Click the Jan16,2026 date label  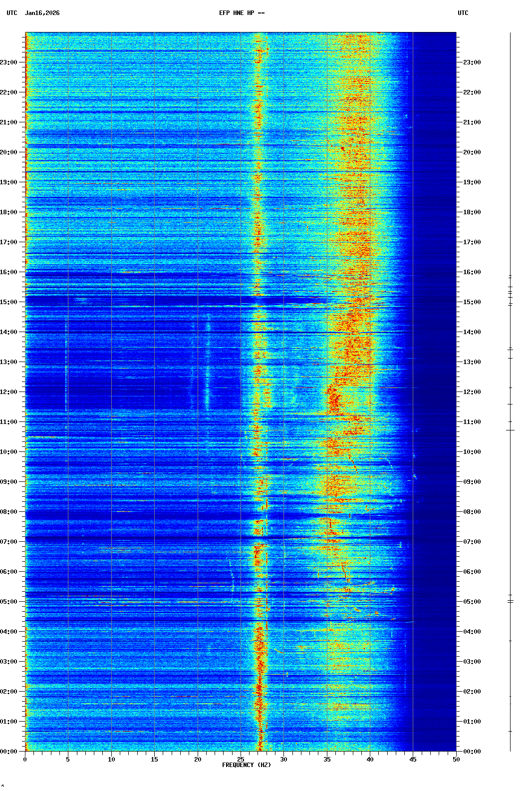pyautogui.click(x=42, y=13)
